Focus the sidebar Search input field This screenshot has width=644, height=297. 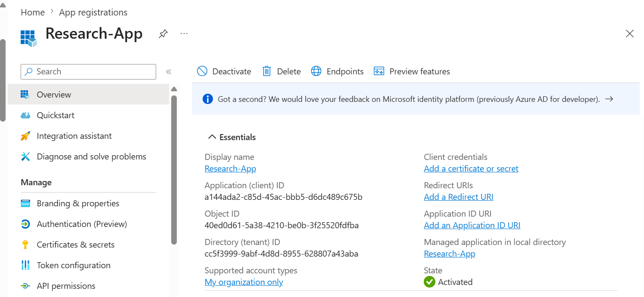88,72
